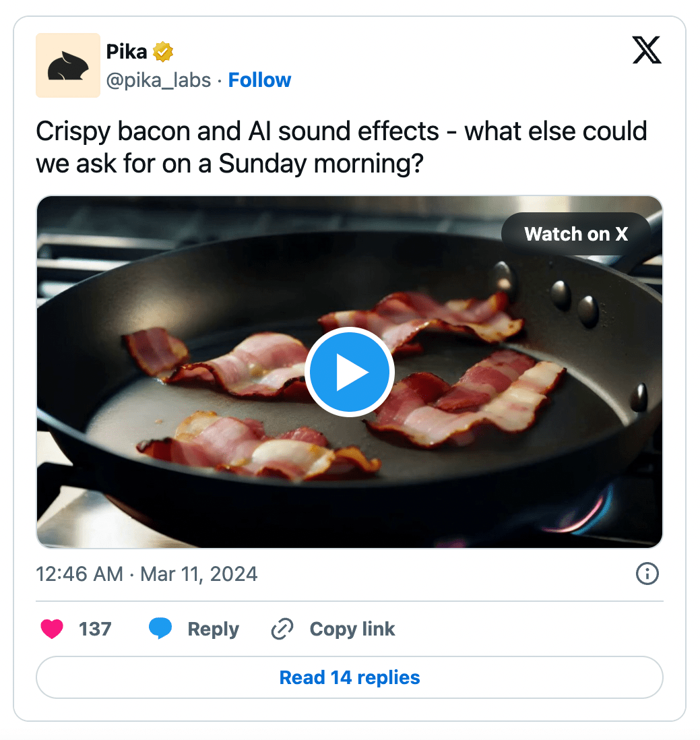Follow the @pika_labs account
Image resolution: width=700 pixels, height=740 pixels.
pos(259,80)
